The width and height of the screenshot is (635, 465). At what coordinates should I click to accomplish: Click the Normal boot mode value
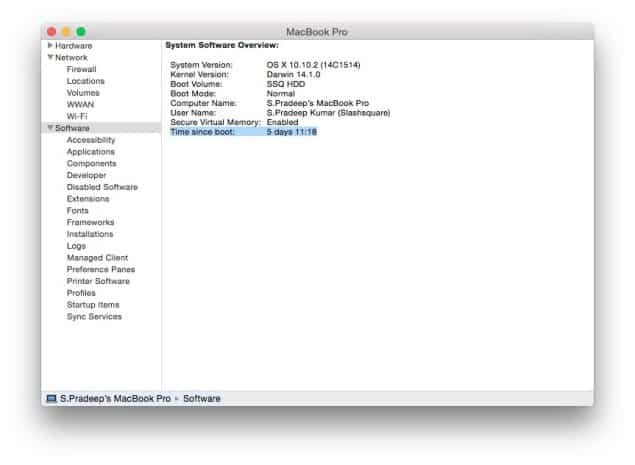[x=281, y=94]
